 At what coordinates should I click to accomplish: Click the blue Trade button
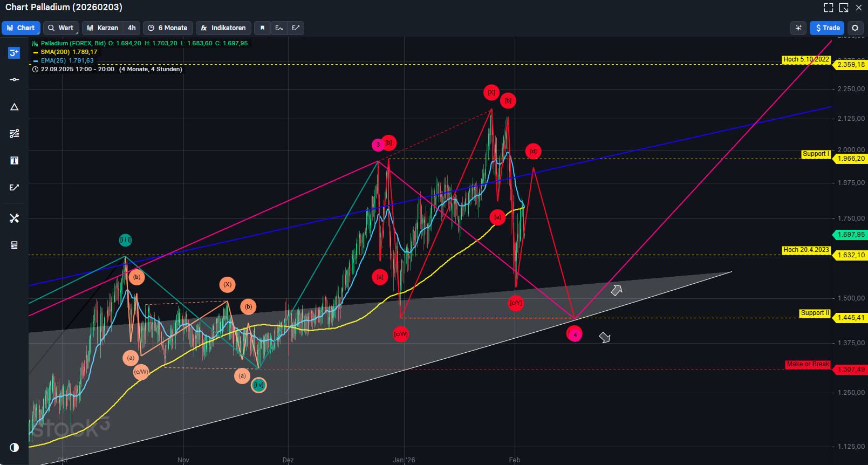point(827,28)
